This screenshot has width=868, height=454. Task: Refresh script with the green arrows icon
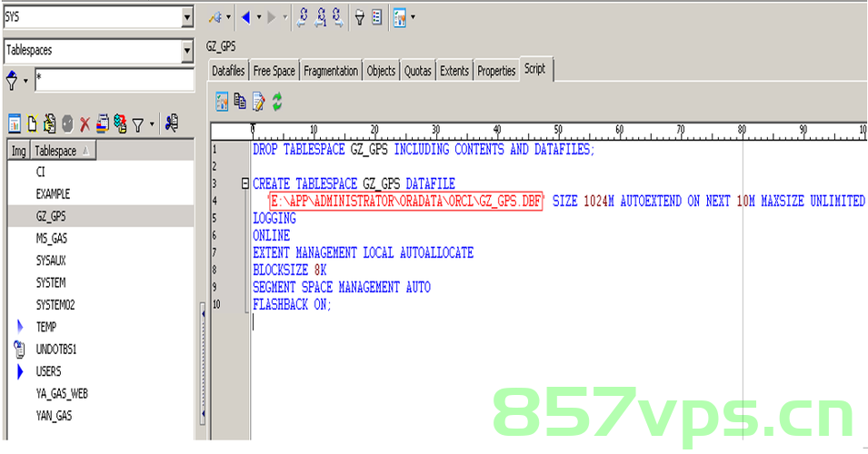(x=277, y=102)
